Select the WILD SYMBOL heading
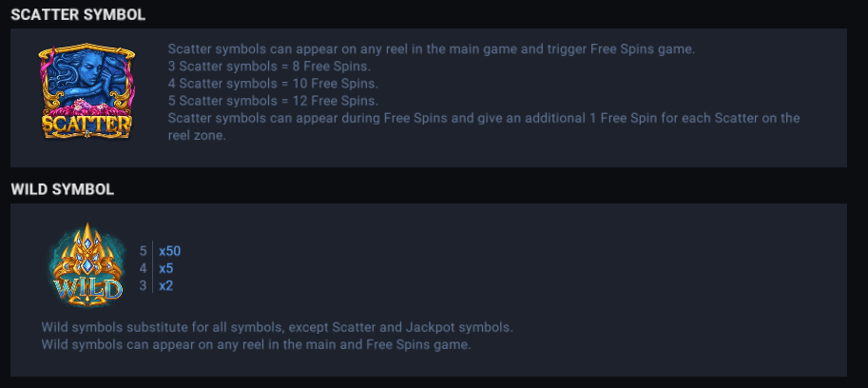Screen dimensions: 868x388 [63, 189]
